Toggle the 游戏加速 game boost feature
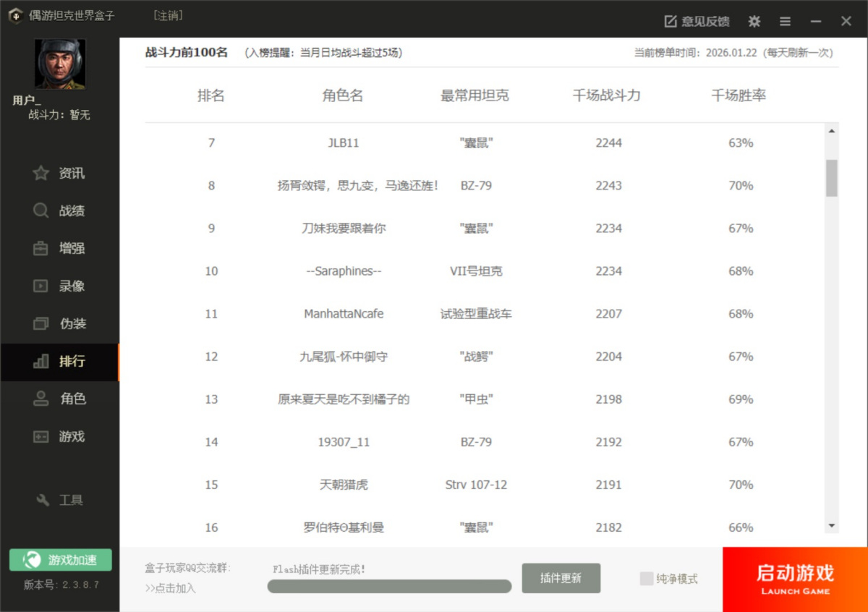868x612 pixels. 60,559
